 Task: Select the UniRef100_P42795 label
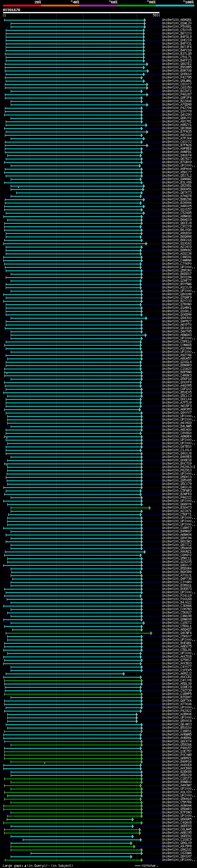176,78
